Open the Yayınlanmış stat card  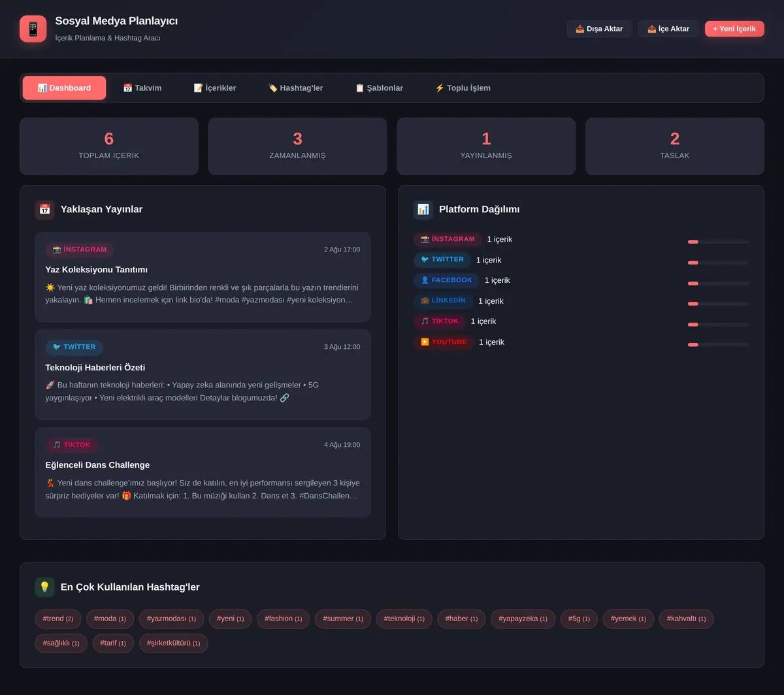[486, 146]
